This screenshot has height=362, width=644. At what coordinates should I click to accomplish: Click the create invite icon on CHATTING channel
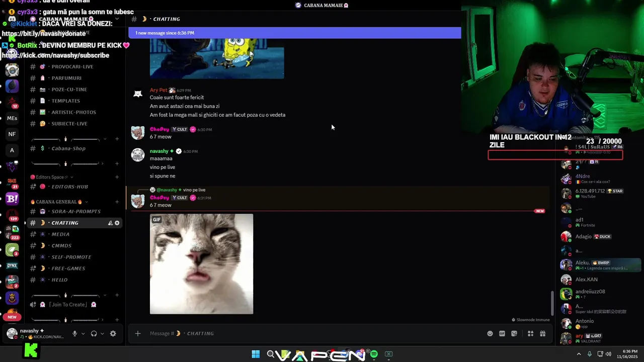click(110, 223)
